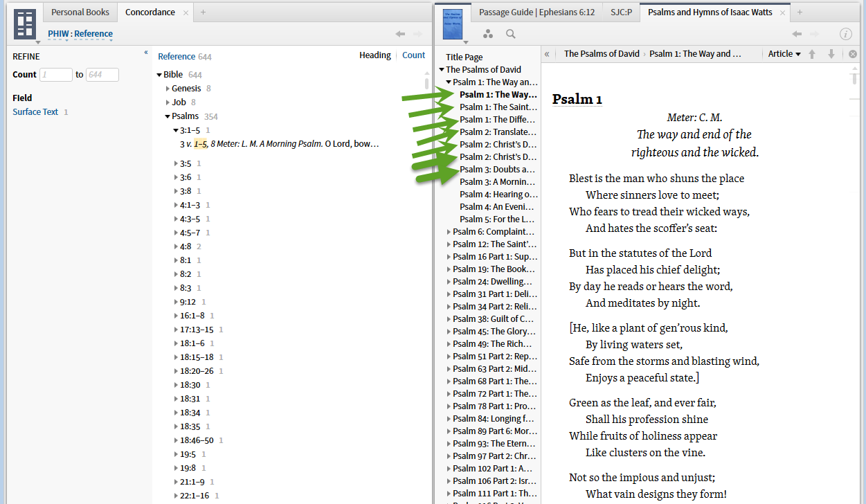Expand the Job references
Image resolution: width=866 pixels, height=504 pixels.
[168, 102]
